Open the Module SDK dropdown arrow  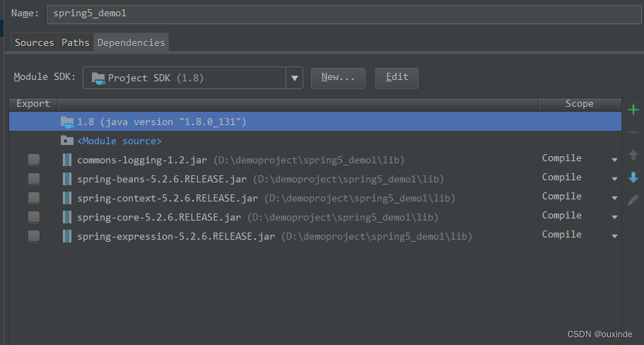295,78
